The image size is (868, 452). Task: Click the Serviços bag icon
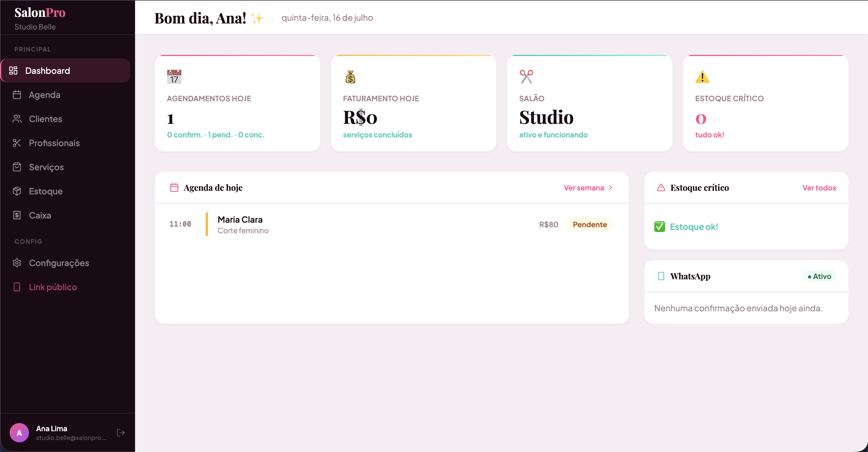[x=17, y=167]
